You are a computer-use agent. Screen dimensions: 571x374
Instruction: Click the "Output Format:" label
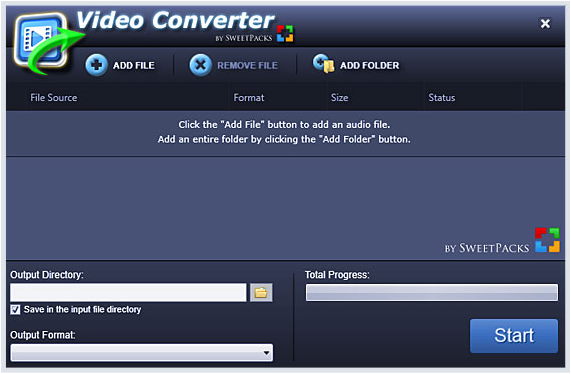pyautogui.click(x=43, y=335)
